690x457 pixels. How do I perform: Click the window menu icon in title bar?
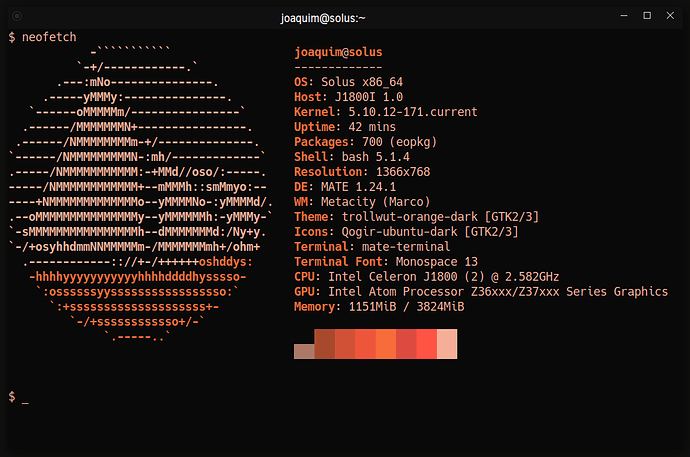[x=17, y=16]
